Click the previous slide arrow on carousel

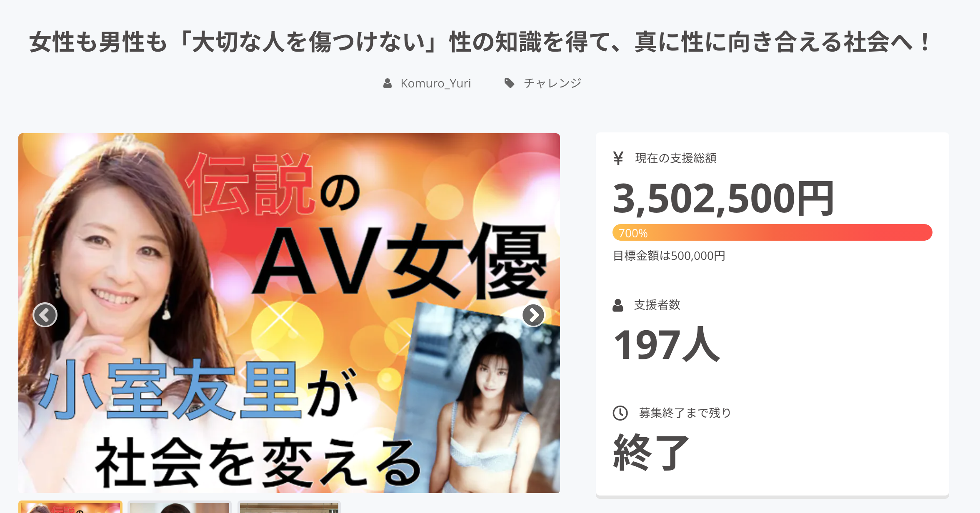pyautogui.click(x=45, y=315)
